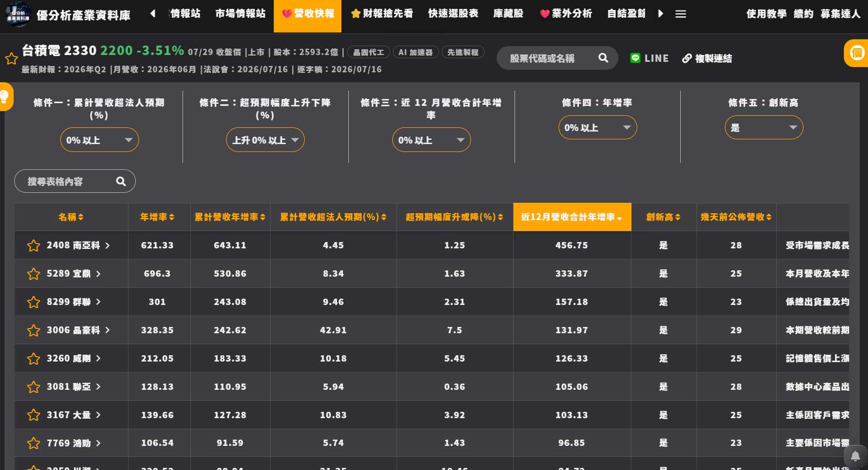Toggle favorite star for 3260 威剛
The height and width of the screenshot is (470, 868).
coord(34,358)
